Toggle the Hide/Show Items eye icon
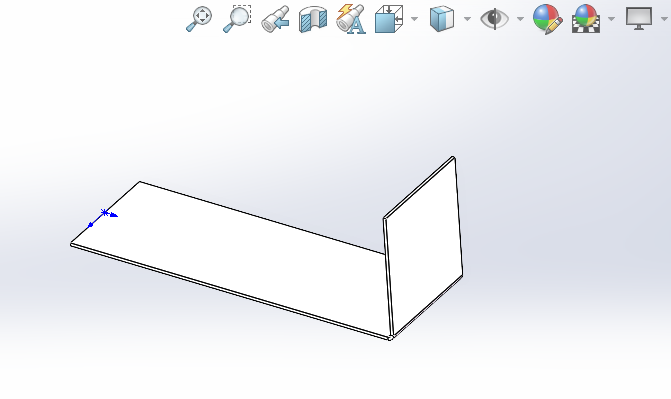Viewport: 671px width, 399px height. coord(494,19)
